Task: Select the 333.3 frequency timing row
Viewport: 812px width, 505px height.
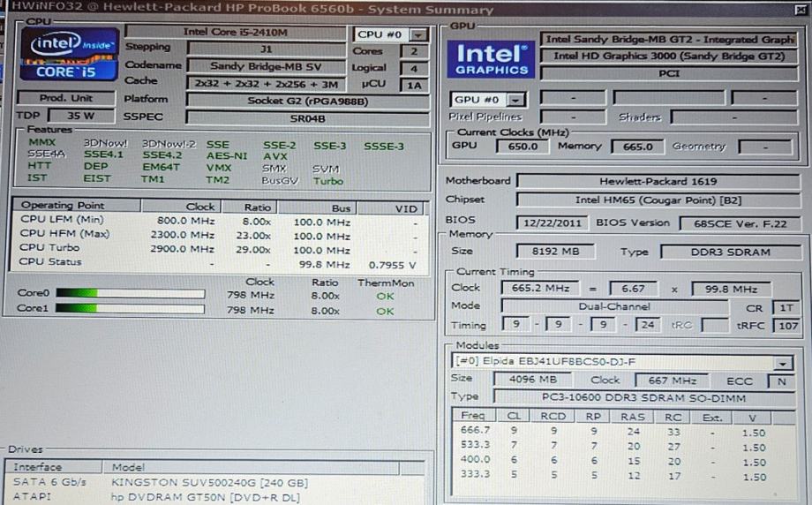Action: [x=624, y=476]
